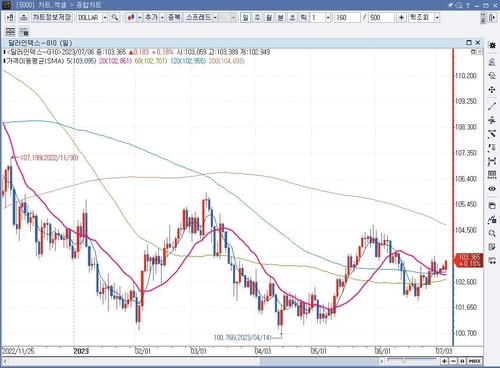Select the candlestick chart type icon
Image resolution: width=500 pixels, height=368 pixels.
[131, 17]
